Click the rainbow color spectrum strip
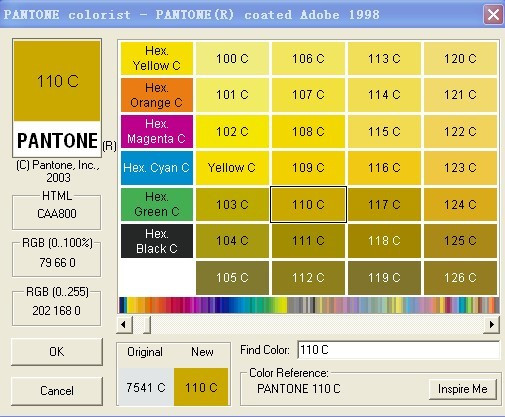Viewport: 505px width, 417px height. tap(309, 305)
